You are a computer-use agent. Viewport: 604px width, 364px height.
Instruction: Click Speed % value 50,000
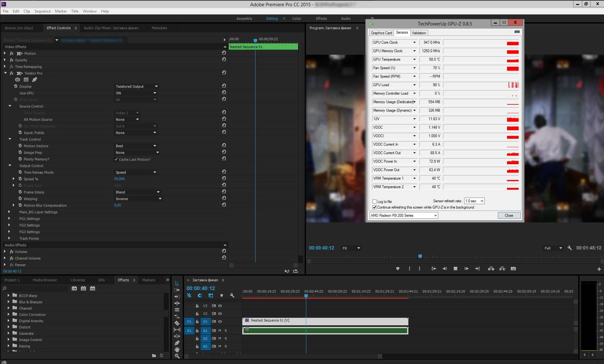[x=120, y=179]
